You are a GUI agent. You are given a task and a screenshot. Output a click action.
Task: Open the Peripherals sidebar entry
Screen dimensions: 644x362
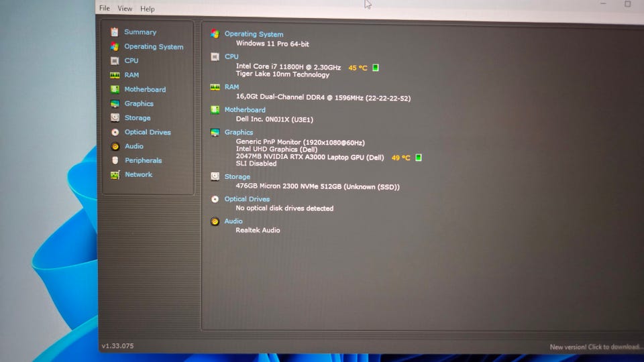(x=143, y=160)
